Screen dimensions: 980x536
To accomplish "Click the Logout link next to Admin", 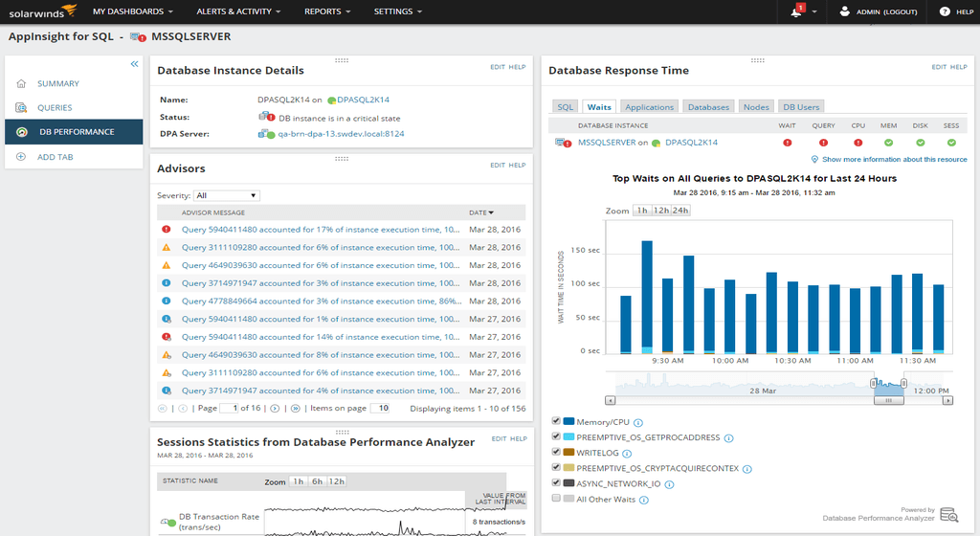I will pyautogui.click(x=900, y=11).
